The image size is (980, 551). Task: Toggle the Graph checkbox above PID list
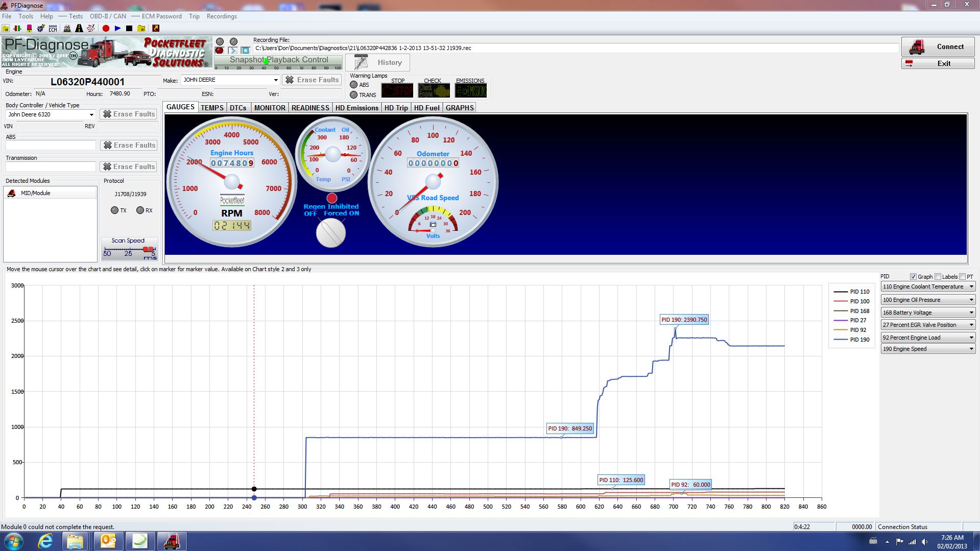pos(913,277)
